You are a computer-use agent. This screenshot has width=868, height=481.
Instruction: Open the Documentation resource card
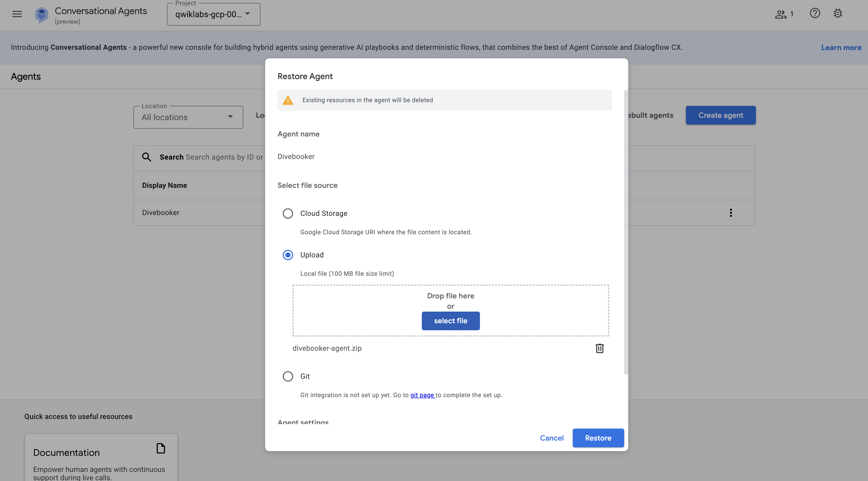pyautogui.click(x=101, y=457)
